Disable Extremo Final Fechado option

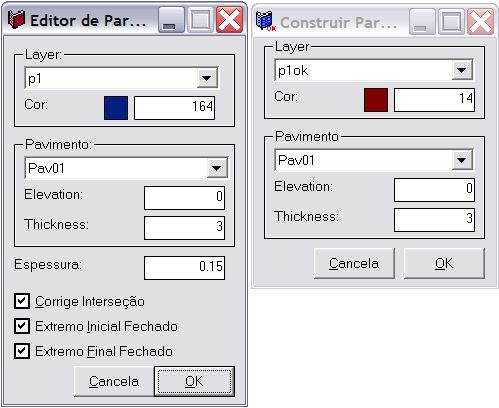point(22,351)
